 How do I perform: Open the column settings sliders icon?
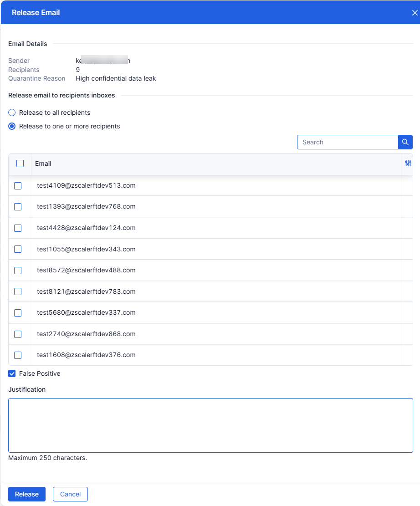408,164
